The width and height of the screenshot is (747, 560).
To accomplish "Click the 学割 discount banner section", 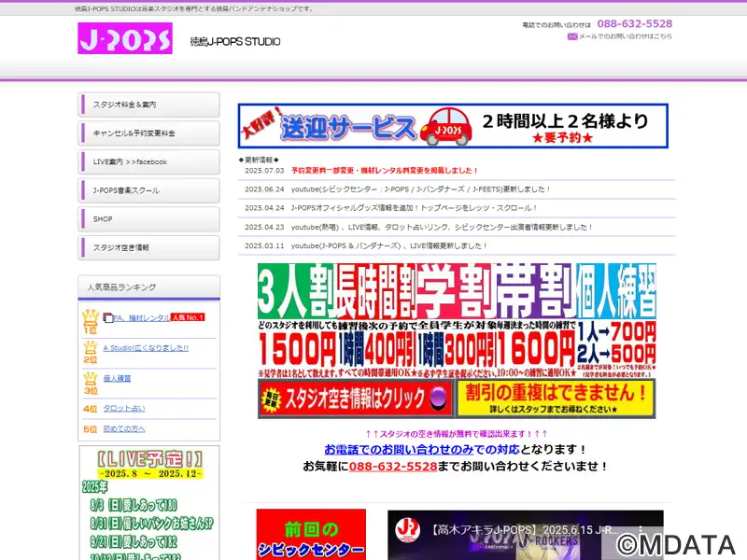I will 457,320.
